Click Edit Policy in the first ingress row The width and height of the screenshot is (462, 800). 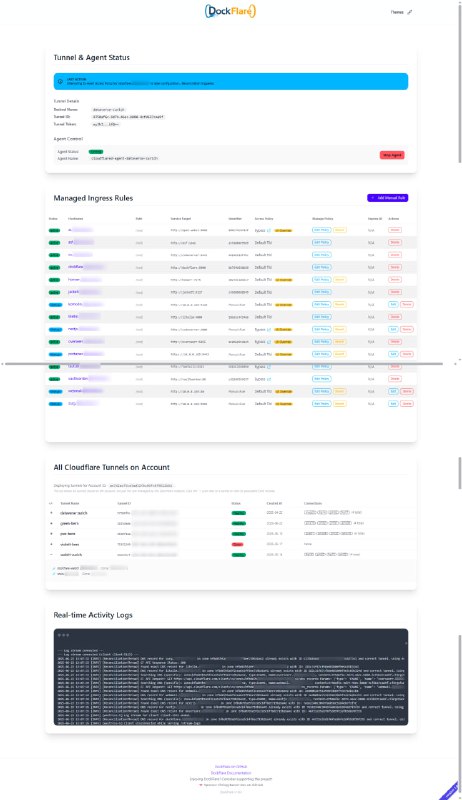tap(321, 230)
